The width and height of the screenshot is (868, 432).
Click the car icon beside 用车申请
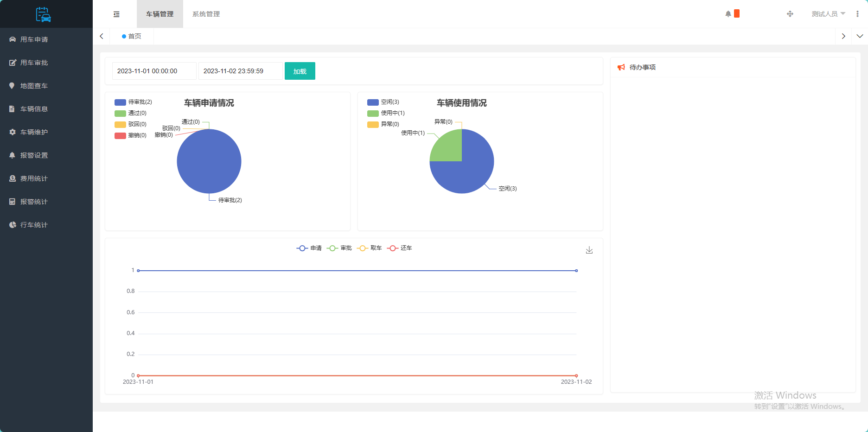pyautogui.click(x=13, y=39)
